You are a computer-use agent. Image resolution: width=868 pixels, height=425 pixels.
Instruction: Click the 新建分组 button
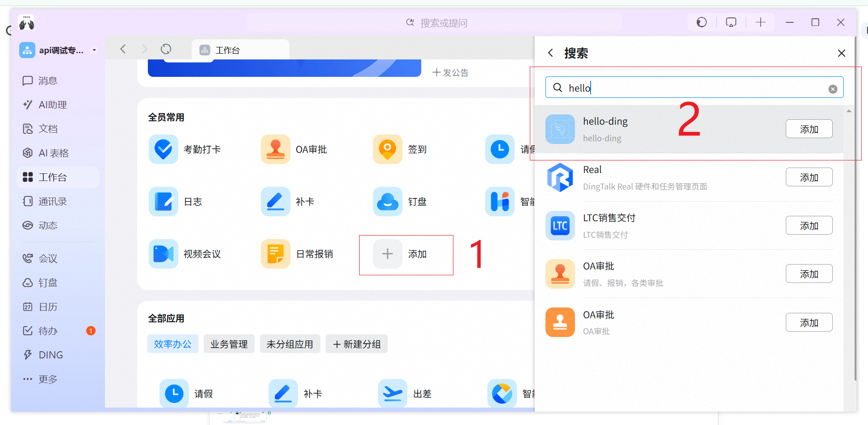tap(357, 344)
